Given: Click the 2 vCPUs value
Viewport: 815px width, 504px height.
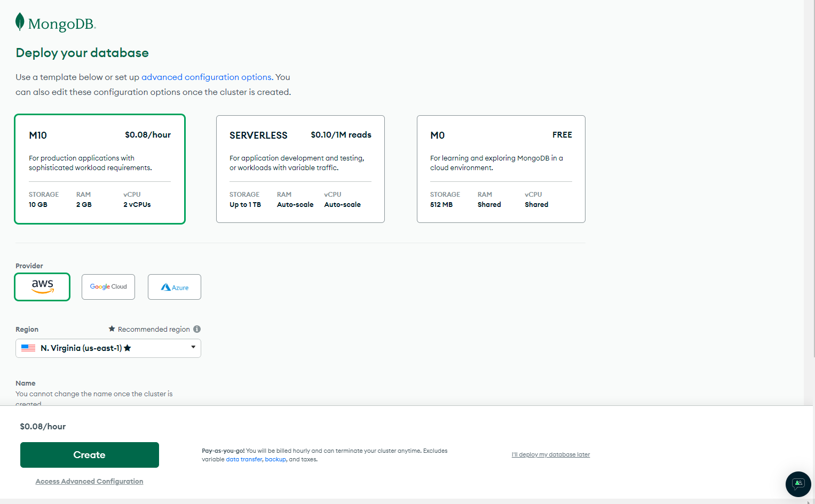Looking at the screenshot, I should tap(137, 205).
